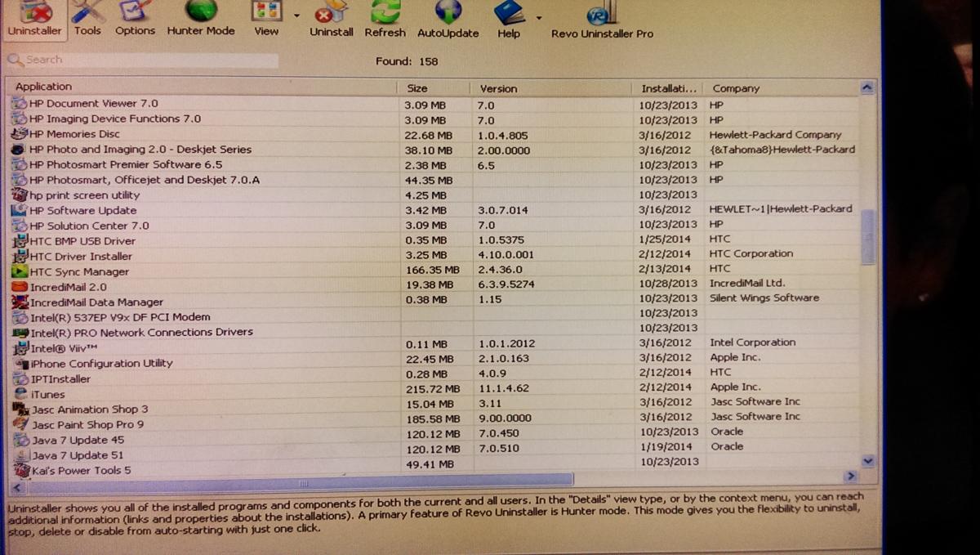Select the IncrediMail 2.0 icon
The width and height of the screenshot is (980, 555).
click(20, 287)
